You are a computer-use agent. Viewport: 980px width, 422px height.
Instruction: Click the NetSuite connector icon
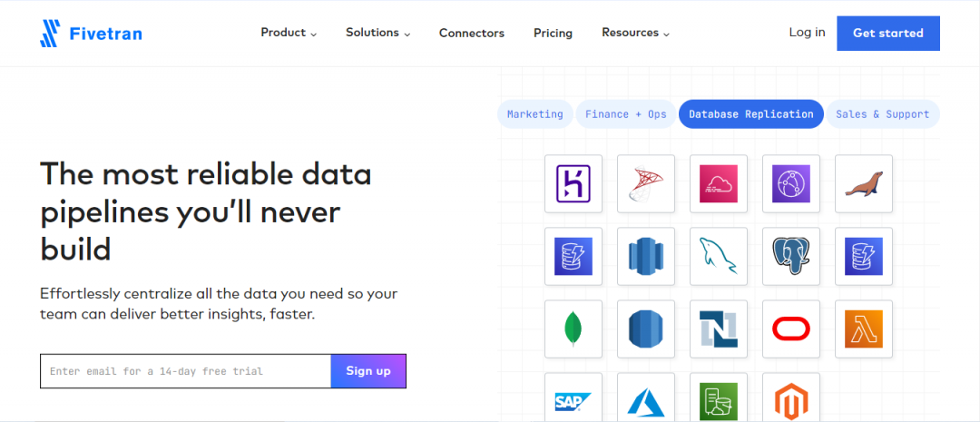point(719,329)
